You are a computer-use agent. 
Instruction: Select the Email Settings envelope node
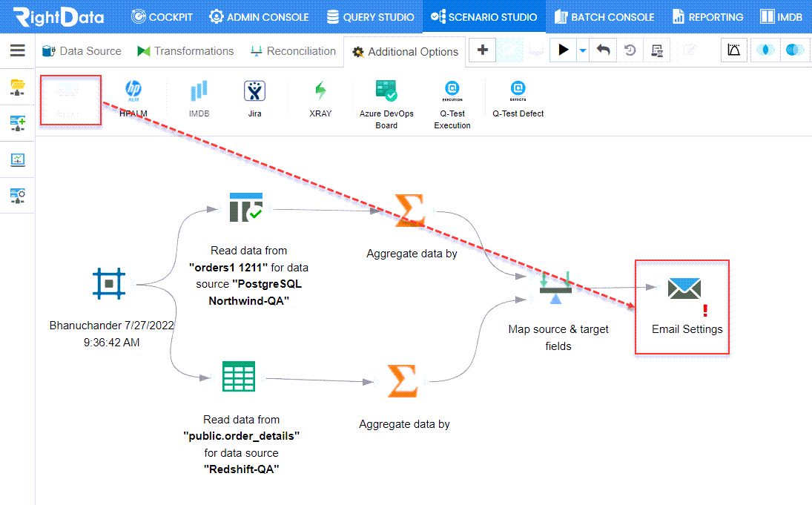tap(684, 288)
